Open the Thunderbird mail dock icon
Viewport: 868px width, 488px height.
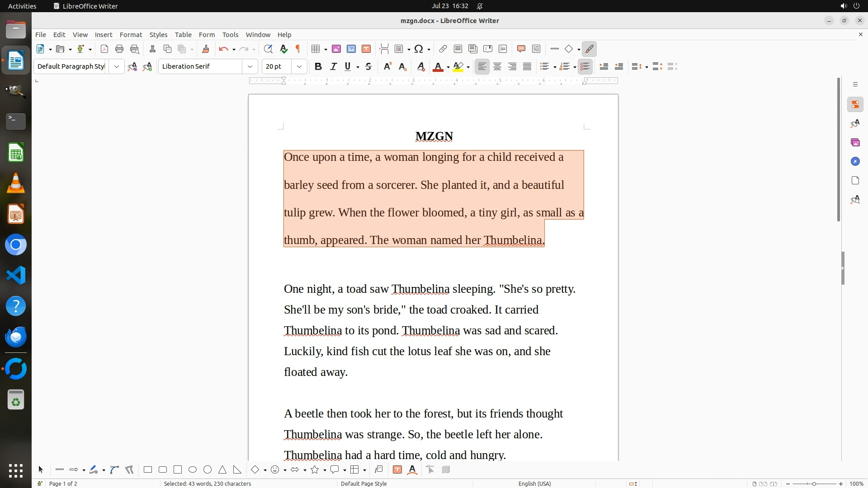point(16,337)
